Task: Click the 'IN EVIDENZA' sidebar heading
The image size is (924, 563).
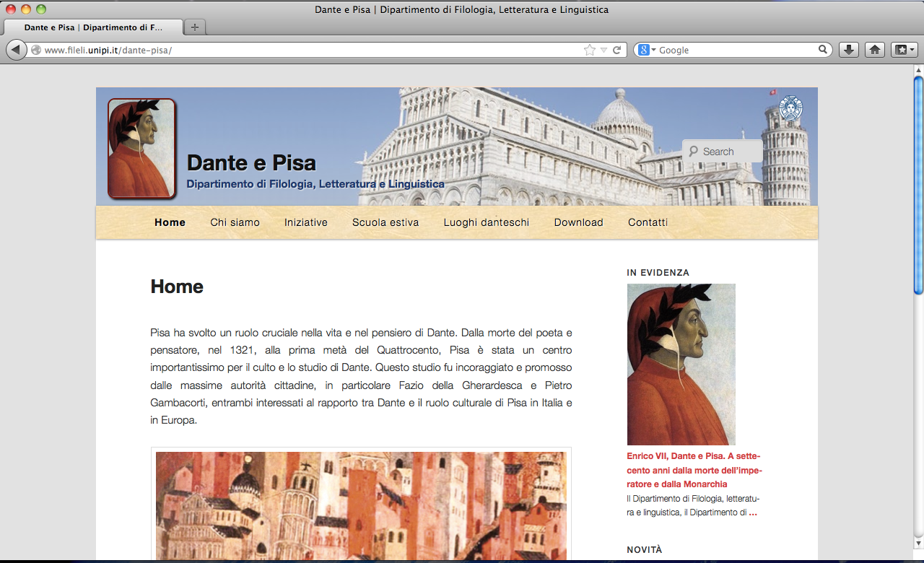Action: coord(658,273)
